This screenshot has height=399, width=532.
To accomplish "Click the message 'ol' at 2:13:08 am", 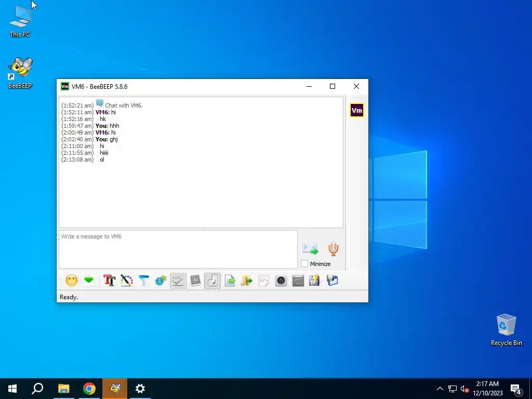I will (x=102, y=159).
